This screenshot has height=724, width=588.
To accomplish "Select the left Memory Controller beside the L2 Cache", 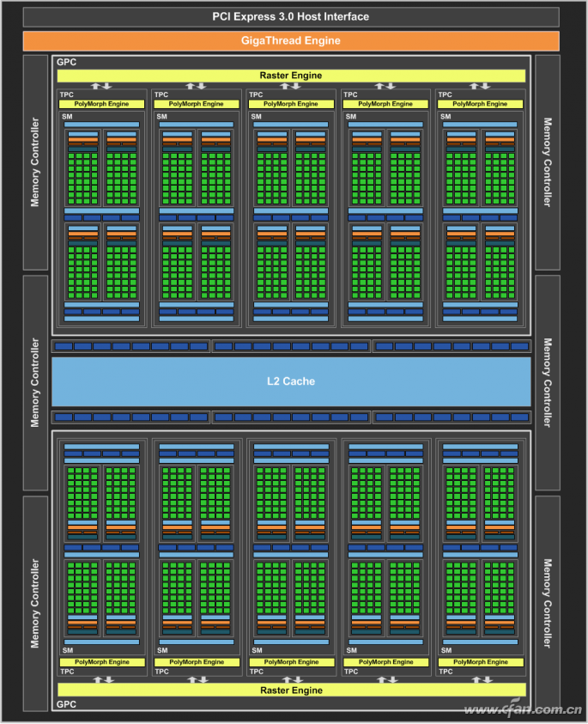I will [x=35, y=383].
